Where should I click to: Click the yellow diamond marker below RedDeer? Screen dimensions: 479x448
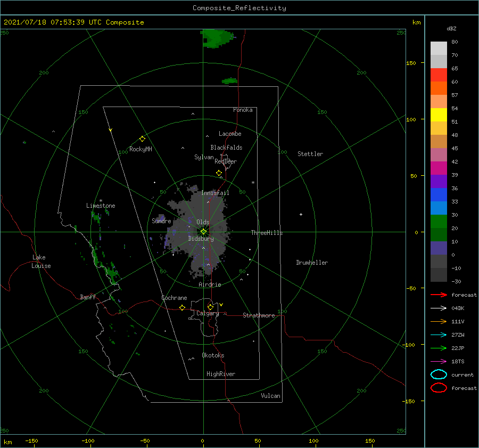(x=219, y=173)
